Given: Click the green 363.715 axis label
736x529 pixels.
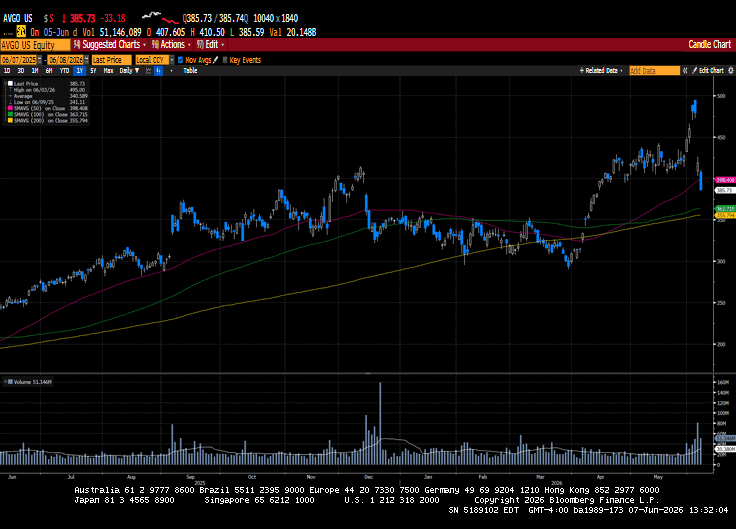Looking at the screenshot, I should (x=725, y=208).
